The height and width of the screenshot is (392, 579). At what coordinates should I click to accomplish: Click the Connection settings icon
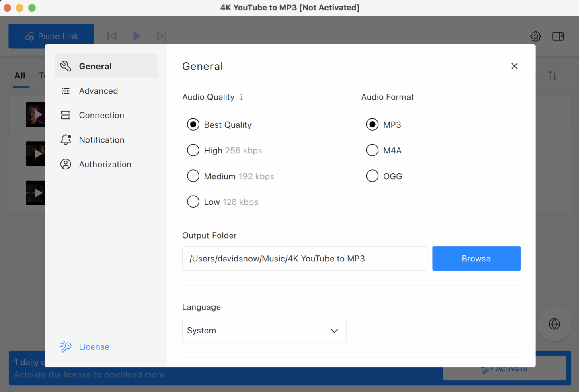click(66, 115)
